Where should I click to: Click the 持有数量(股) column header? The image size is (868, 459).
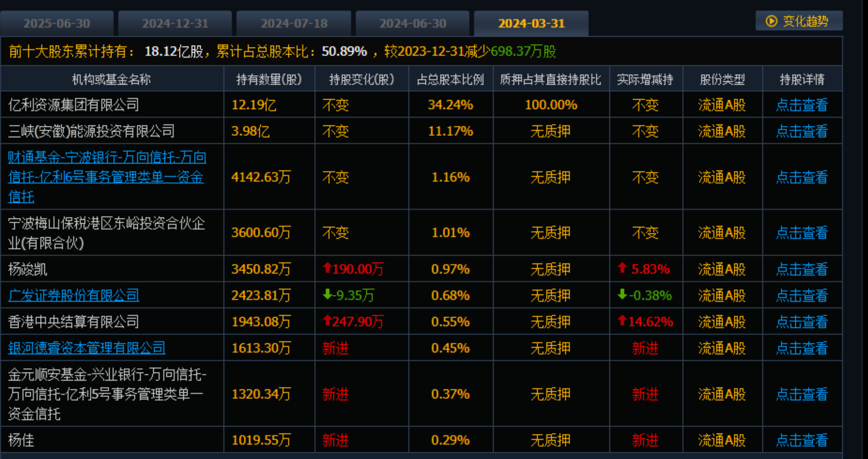269,80
